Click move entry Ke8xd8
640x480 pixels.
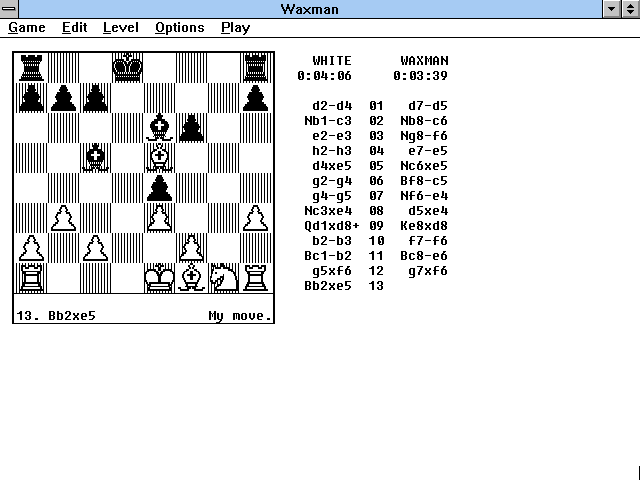[424, 226]
